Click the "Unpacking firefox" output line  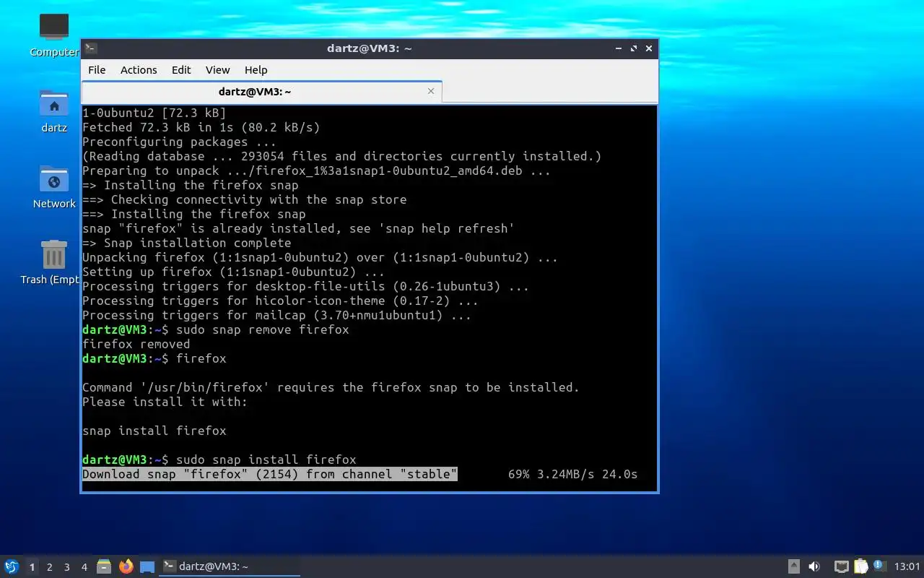[x=321, y=257]
